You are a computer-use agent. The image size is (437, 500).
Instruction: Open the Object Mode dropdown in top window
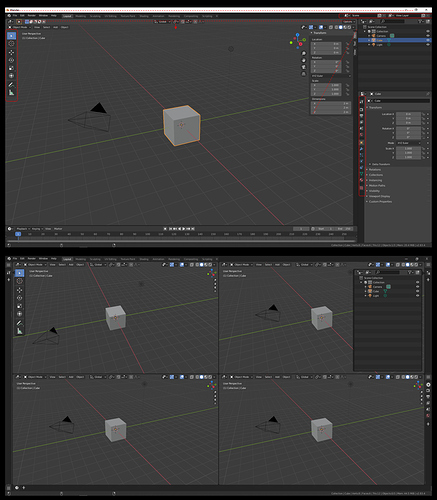19,27
